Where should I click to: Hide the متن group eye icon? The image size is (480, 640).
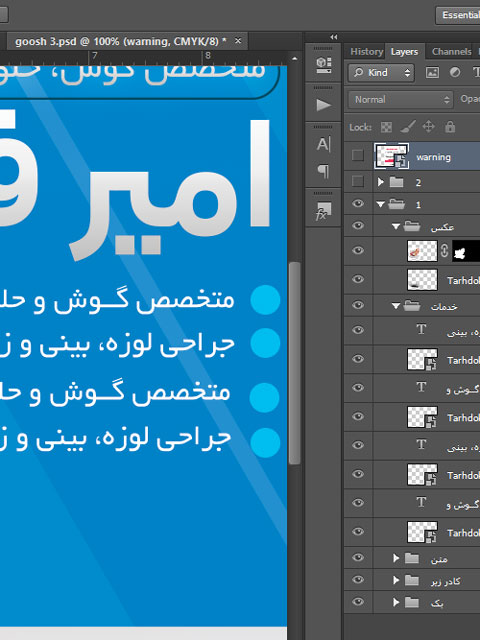tap(358, 558)
